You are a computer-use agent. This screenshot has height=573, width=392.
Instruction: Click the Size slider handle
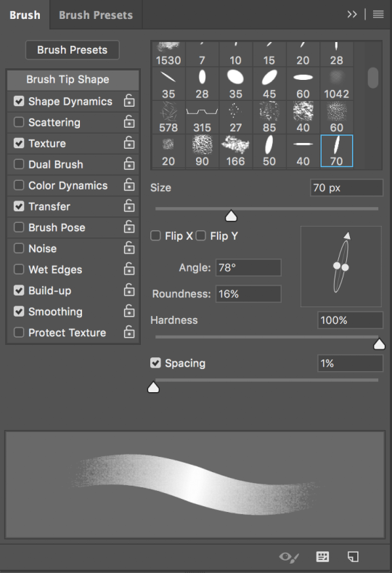pyautogui.click(x=231, y=216)
